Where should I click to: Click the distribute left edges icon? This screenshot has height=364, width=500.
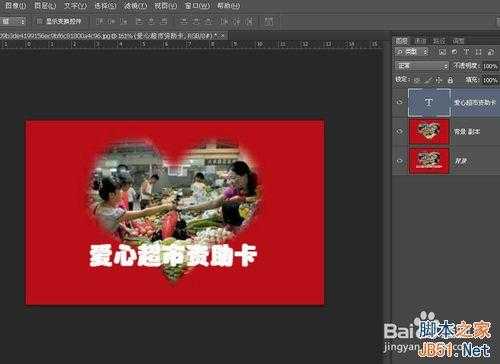click(x=224, y=21)
